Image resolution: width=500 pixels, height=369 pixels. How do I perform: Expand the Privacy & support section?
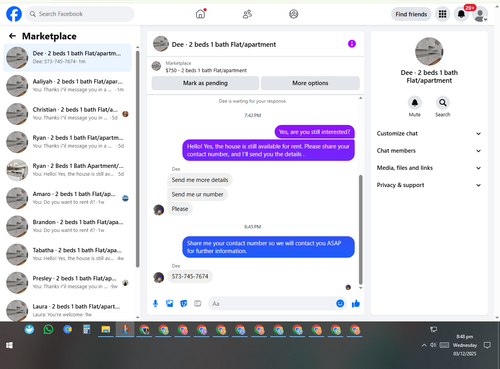[429, 185]
